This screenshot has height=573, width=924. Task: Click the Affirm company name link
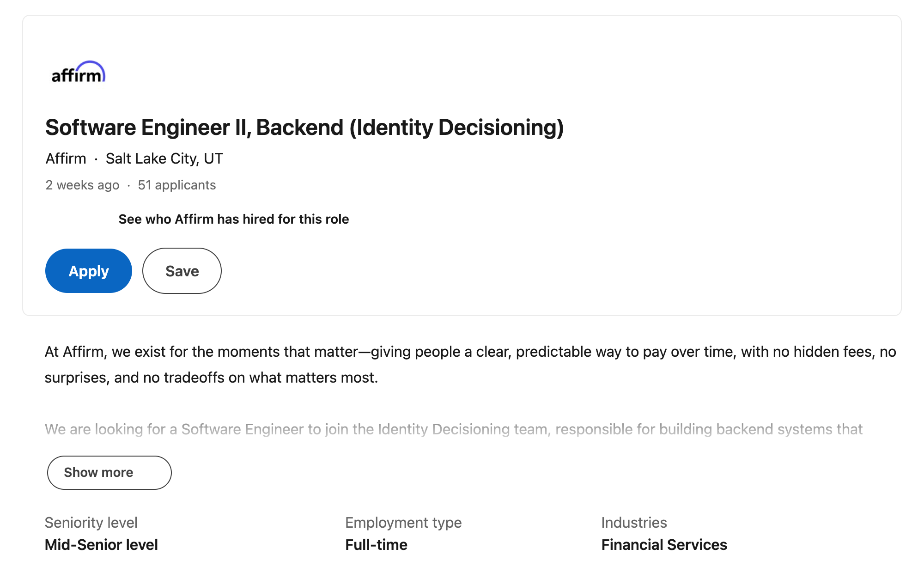click(x=66, y=158)
